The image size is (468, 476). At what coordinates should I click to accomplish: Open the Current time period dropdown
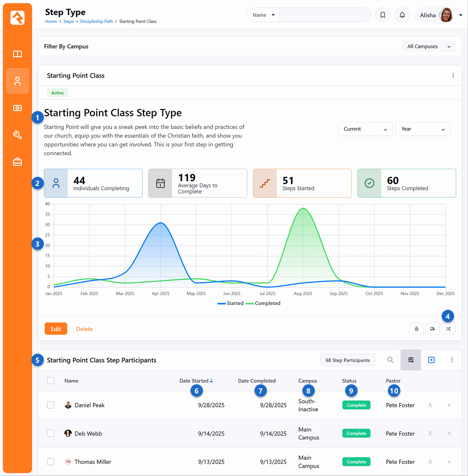365,129
